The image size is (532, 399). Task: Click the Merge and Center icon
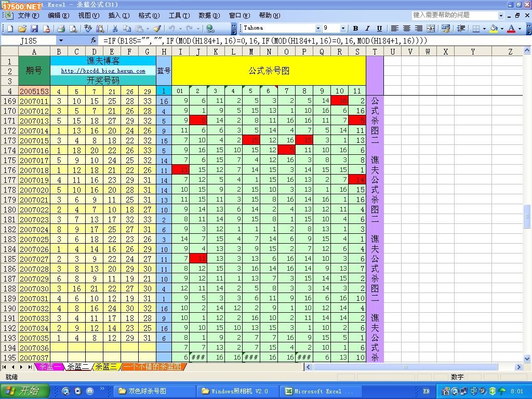coord(431,29)
